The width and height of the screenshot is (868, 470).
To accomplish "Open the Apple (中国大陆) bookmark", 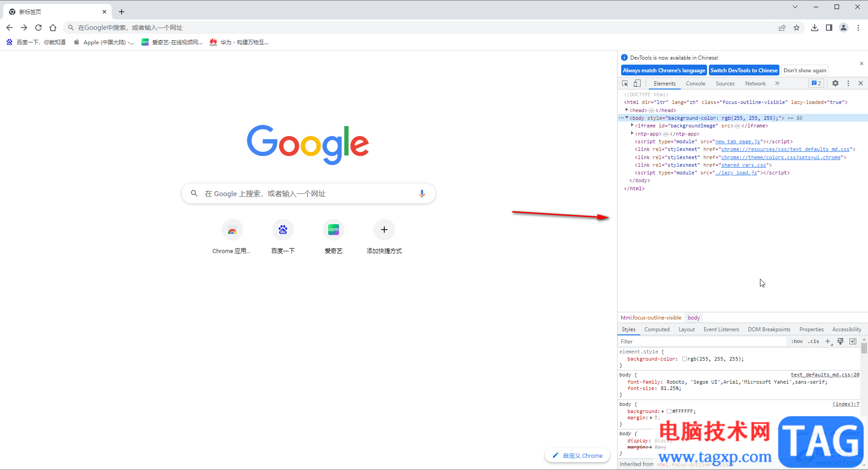I will 104,42.
